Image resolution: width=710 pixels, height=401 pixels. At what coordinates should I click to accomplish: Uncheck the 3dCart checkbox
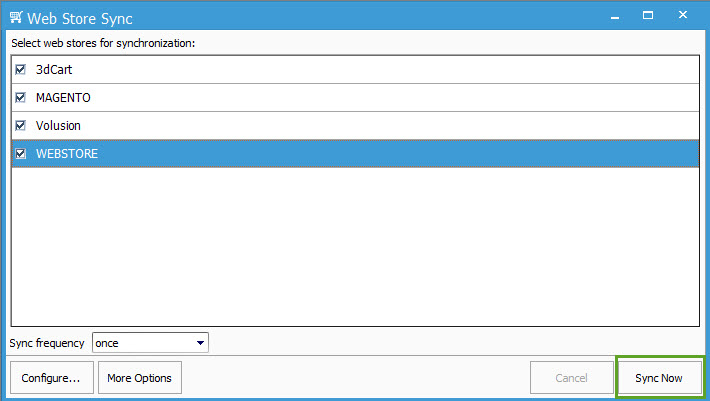pos(20,69)
